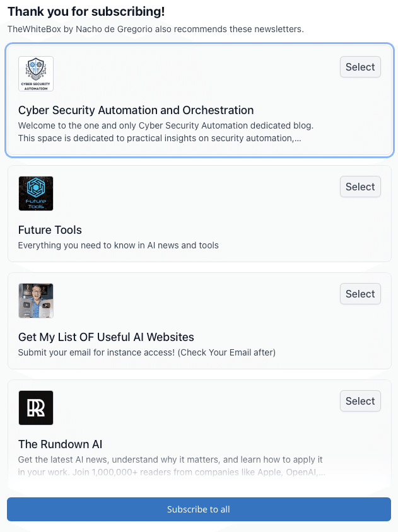Open the Future Tools newsletter title
The image size is (398, 532).
(50, 230)
